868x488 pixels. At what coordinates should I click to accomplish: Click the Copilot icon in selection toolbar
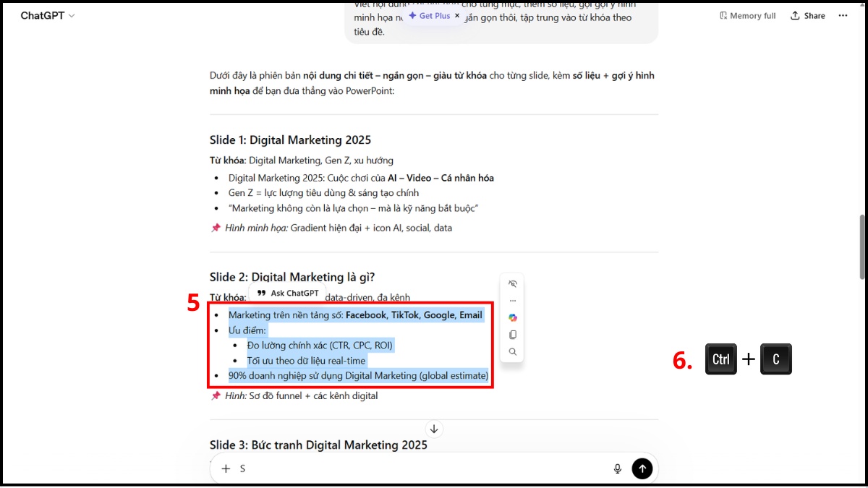(x=513, y=318)
